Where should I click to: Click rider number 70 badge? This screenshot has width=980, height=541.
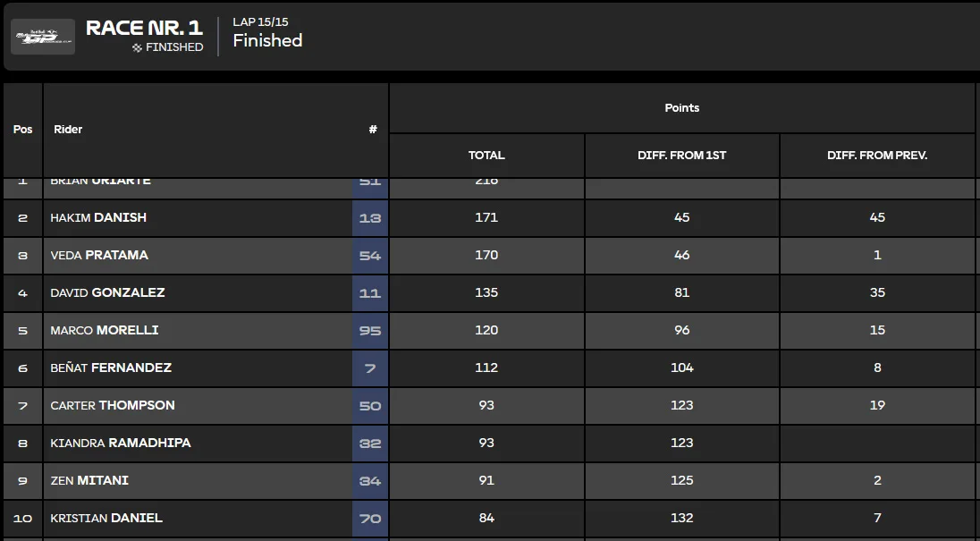pyautogui.click(x=370, y=518)
